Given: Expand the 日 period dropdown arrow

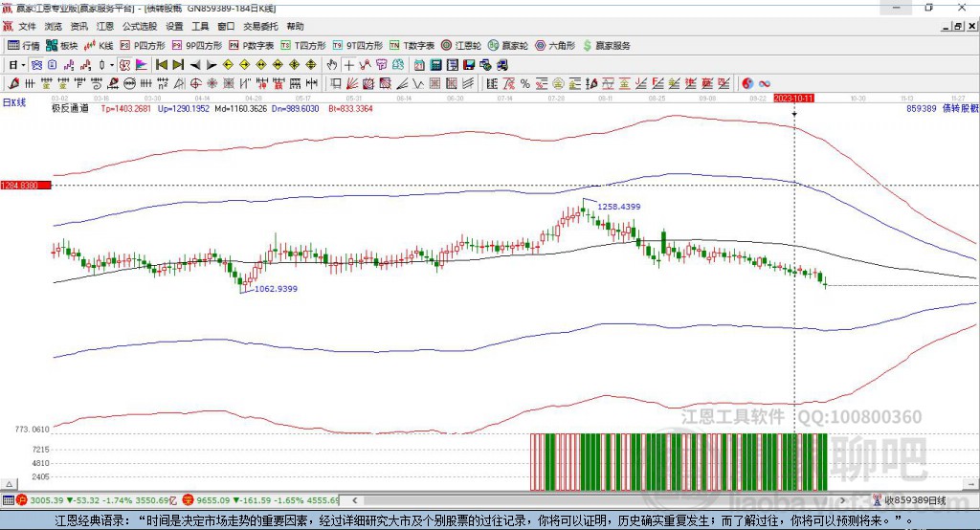Looking at the screenshot, I should pyautogui.click(x=23, y=65).
